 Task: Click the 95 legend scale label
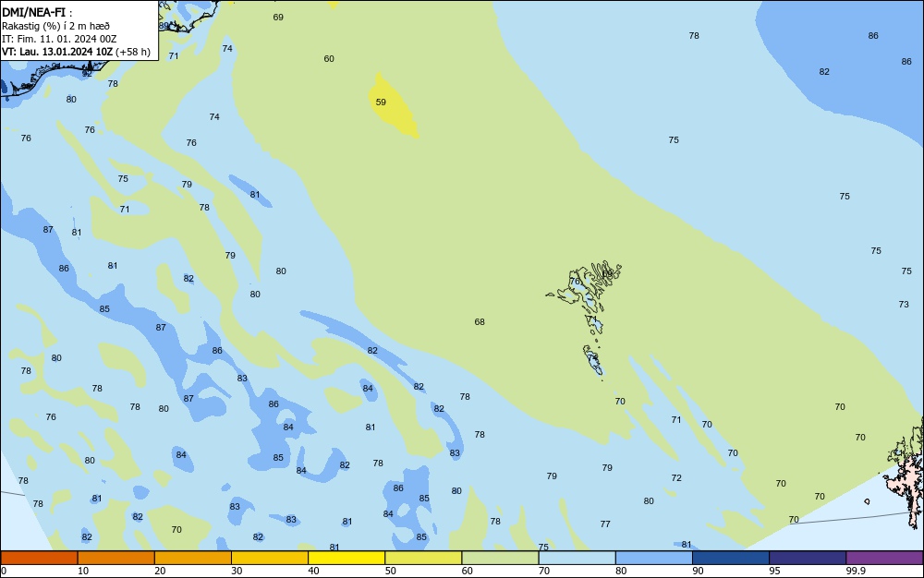click(774, 571)
